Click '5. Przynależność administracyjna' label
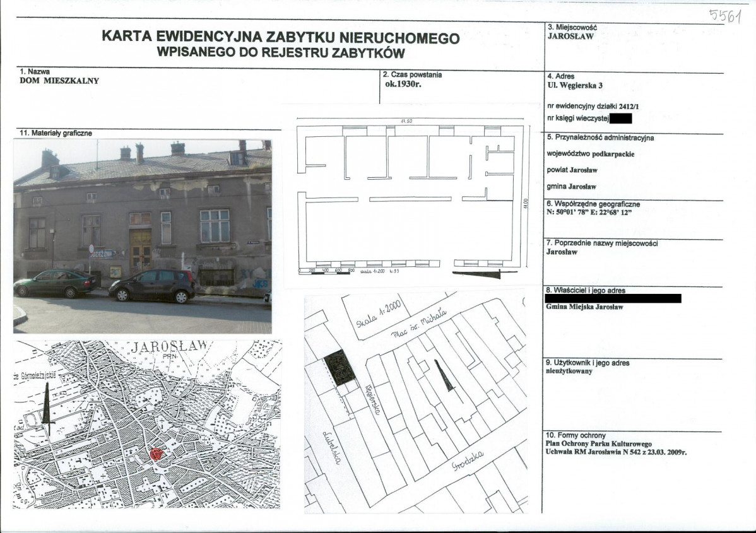The image size is (756, 533). (x=600, y=138)
